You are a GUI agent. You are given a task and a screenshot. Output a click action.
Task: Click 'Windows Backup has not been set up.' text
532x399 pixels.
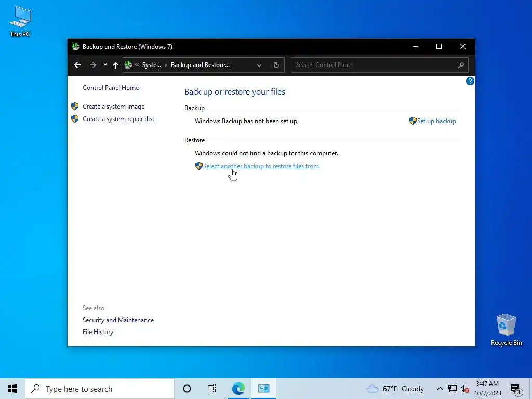coord(247,121)
